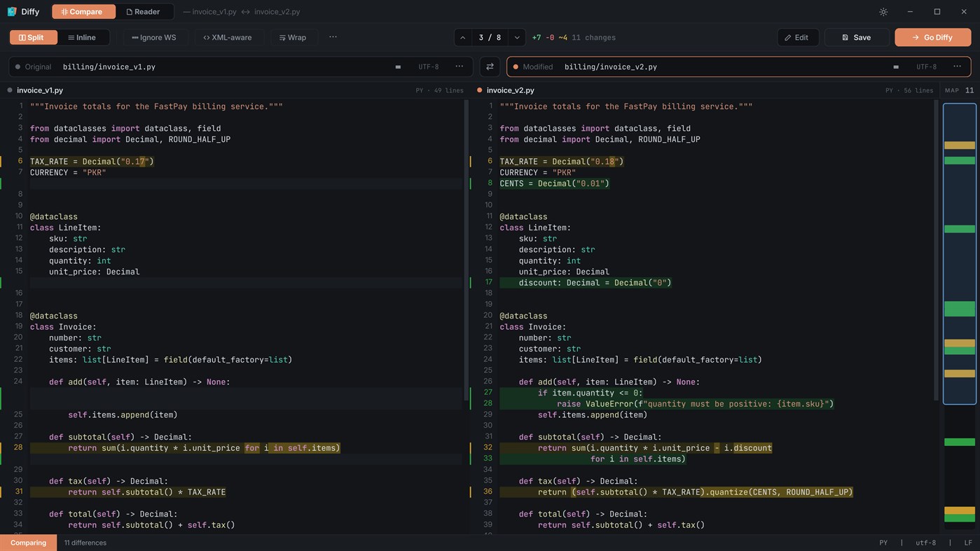This screenshot has width=980, height=551.
Task: Open the Original file browse folder icon
Action: pyautogui.click(x=398, y=67)
